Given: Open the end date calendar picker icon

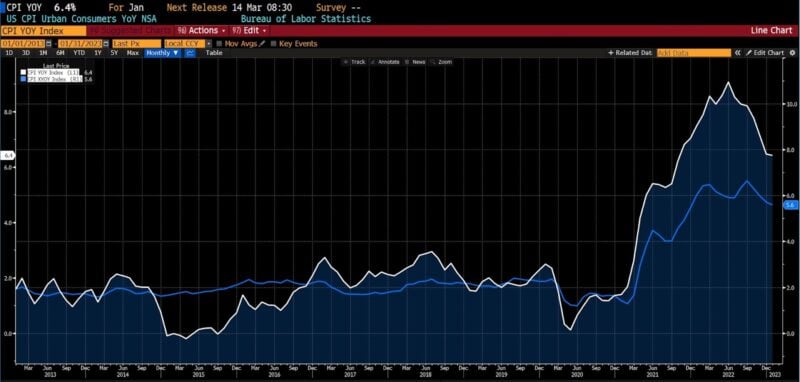Looking at the screenshot, I should click(x=106, y=44).
